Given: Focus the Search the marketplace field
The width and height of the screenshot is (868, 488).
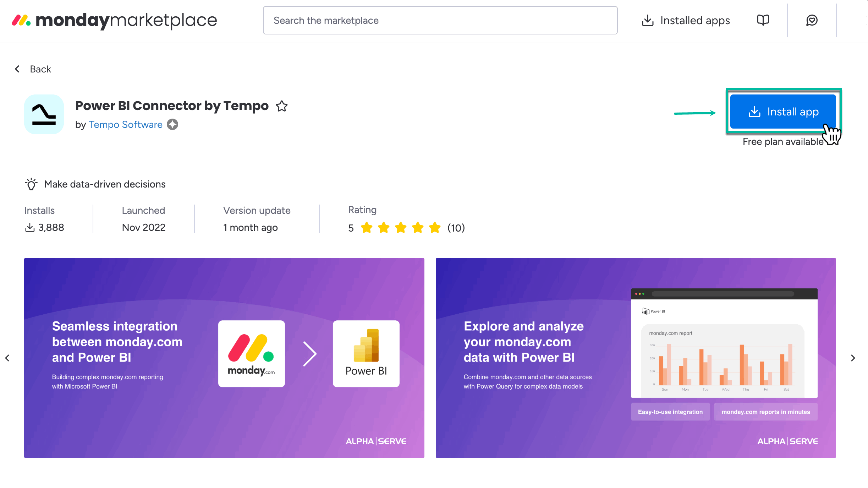Looking at the screenshot, I should [x=440, y=20].
